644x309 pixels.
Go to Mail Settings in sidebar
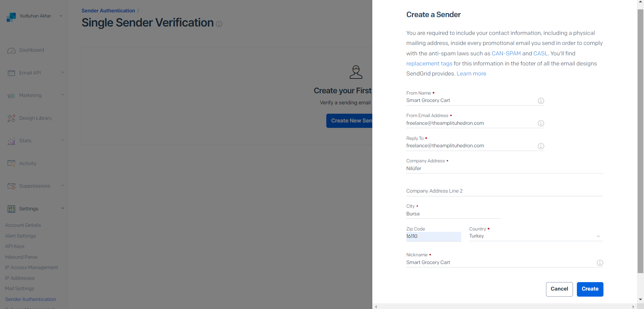click(x=20, y=289)
